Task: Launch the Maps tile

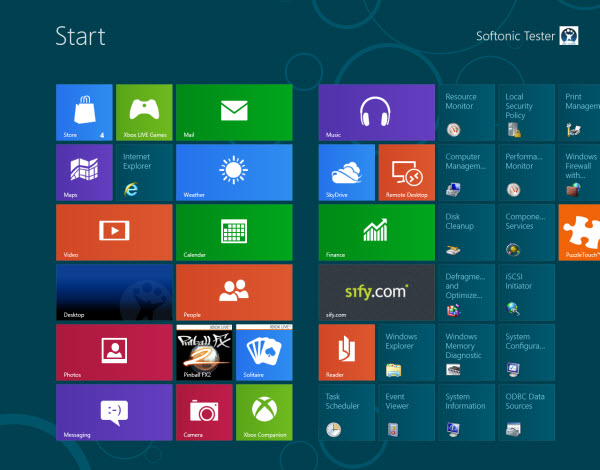Action: coord(84,172)
